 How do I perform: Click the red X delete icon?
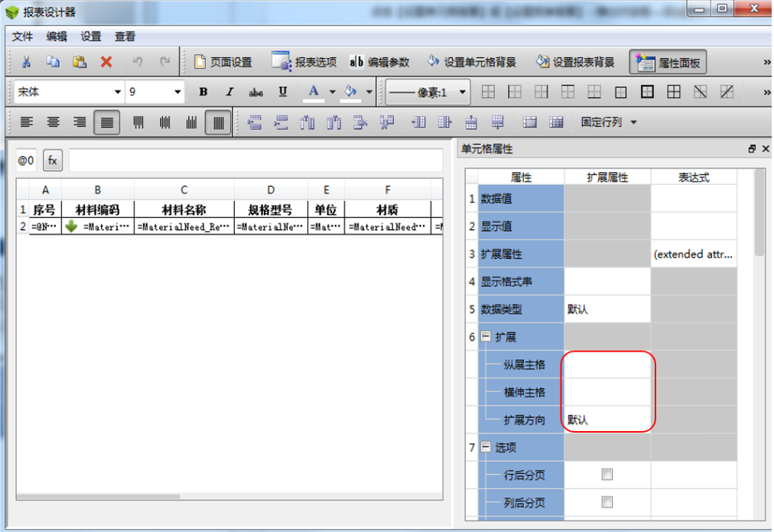[106, 62]
